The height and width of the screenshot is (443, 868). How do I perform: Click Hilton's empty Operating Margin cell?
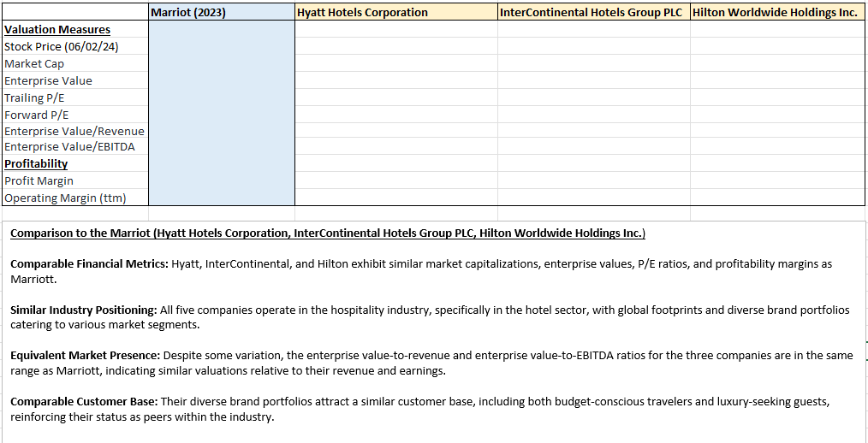(778, 198)
